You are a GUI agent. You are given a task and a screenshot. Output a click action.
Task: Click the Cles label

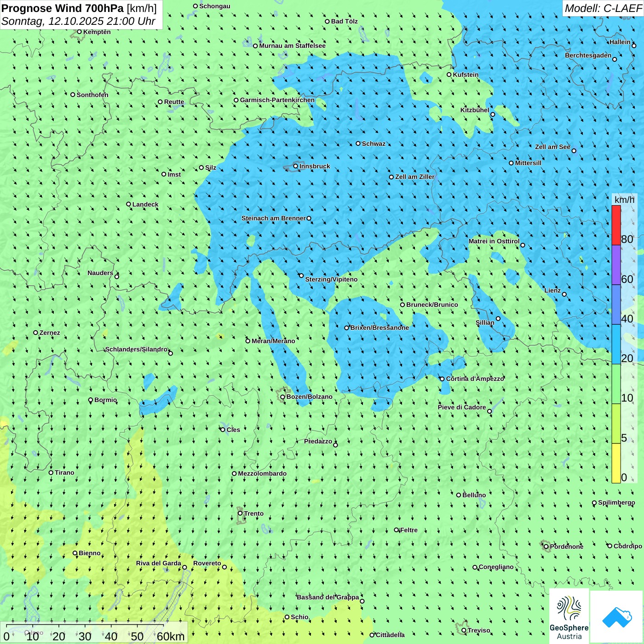(x=233, y=430)
